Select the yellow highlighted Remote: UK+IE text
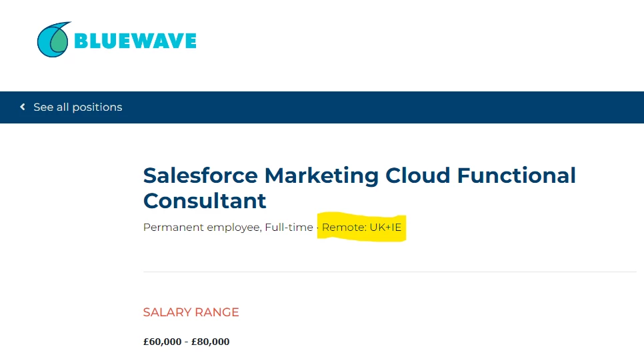This screenshot has height=359, width=644. click(x=361, y=227)
